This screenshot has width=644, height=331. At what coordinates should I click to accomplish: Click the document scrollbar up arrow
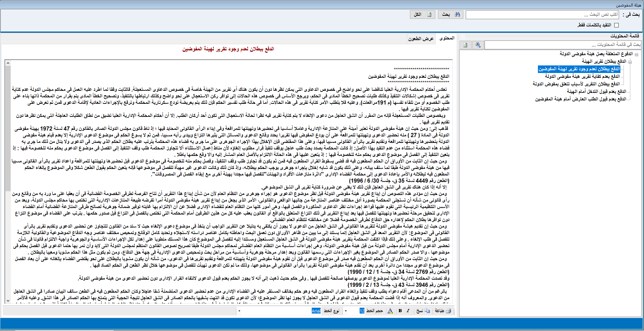pos(8,63)
